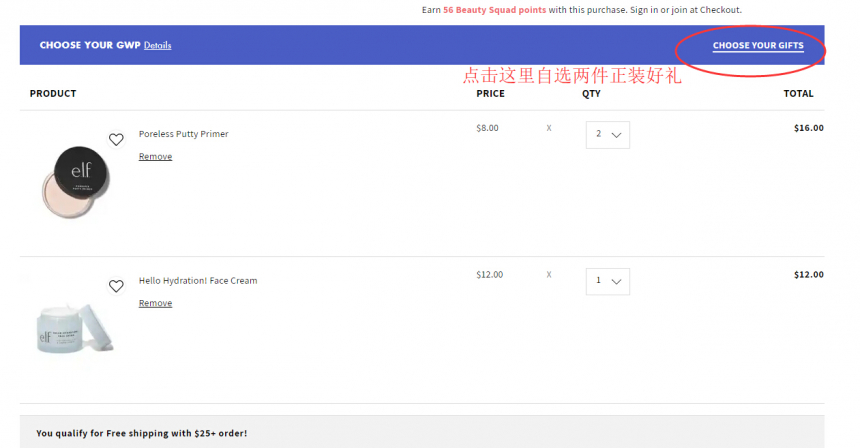This screenshot has height=448, width=860.
Task: Open GWP Details link
Action: point(157,46)
